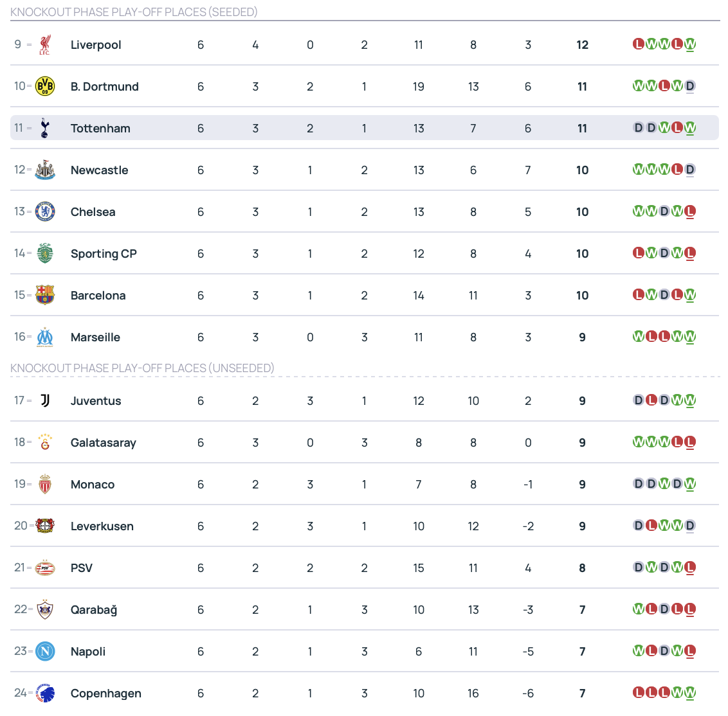Click the Qarabağ team name
The width and height of the screenshot is (728, 716).
coord(94,610)
